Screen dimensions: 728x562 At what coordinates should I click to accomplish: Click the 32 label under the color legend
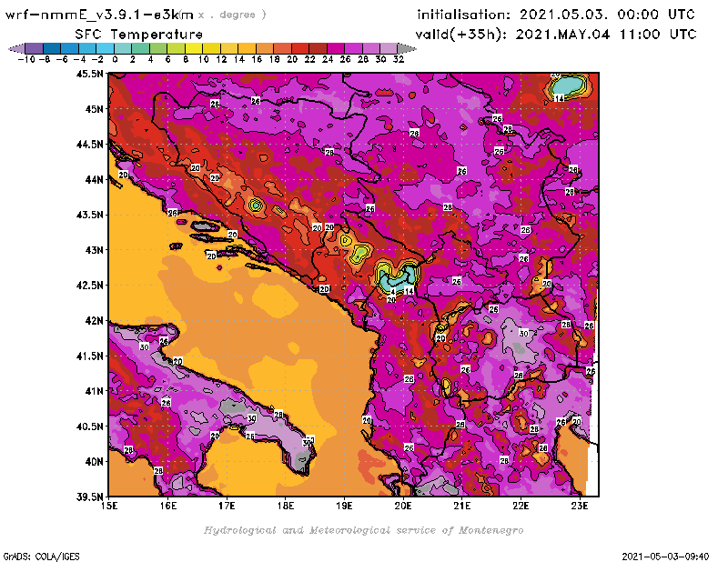click(x=399, y=59)
